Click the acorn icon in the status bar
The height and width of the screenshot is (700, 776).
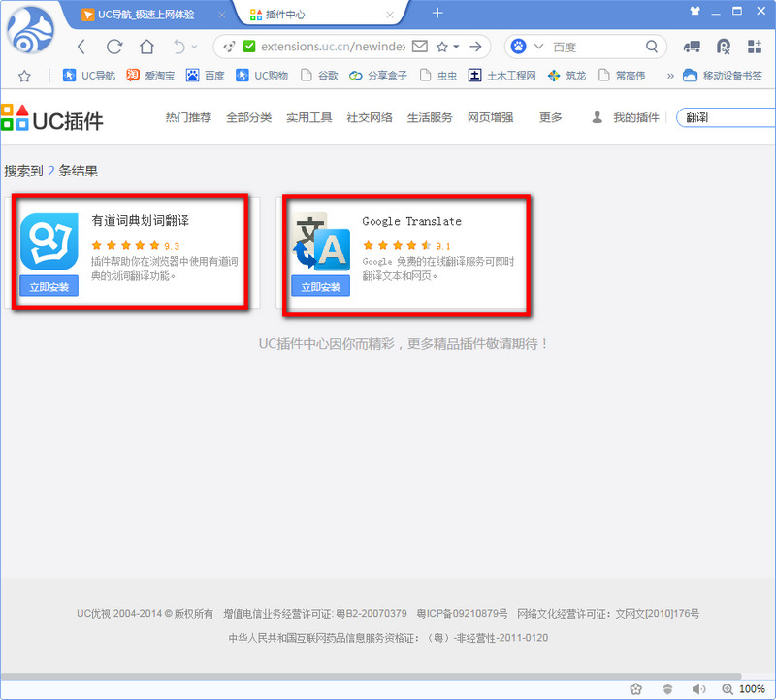(667, 687)
